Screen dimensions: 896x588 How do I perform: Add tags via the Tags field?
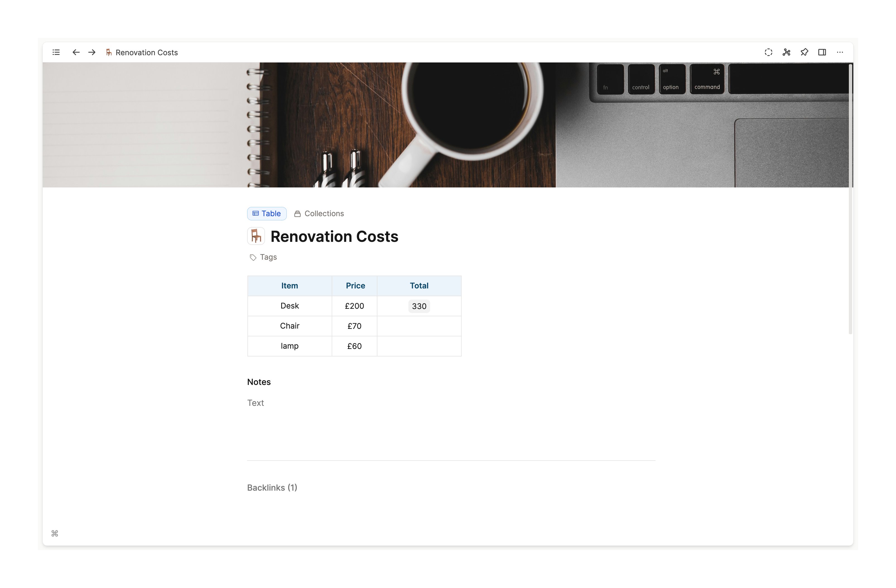(x=268, y=257)
